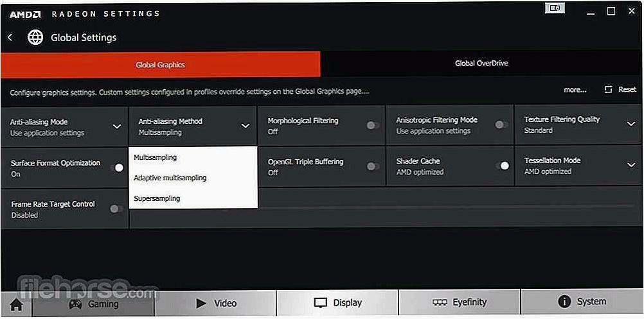Open the Eyefinity section tab
Screen dimensions: 644x319
click(459, 302)
